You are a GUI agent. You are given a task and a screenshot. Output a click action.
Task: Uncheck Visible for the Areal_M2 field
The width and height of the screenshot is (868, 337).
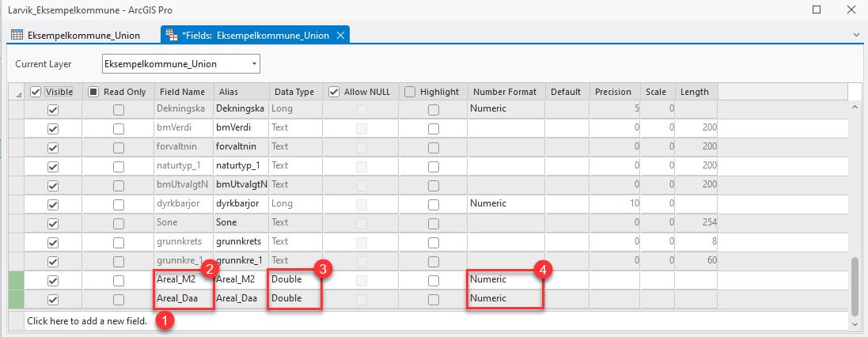[53, 281]
